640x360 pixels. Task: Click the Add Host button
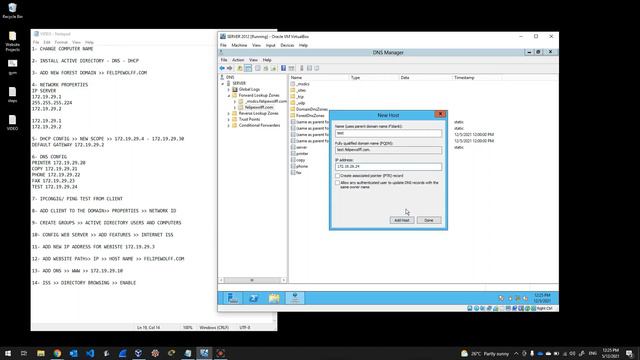point(402,220)
